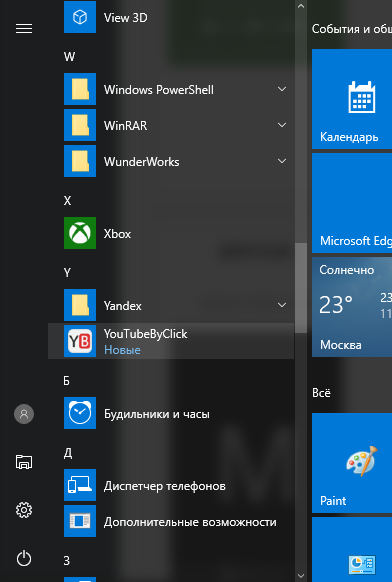Viewport: 392px width, 582px height.
Task: Expand the Windows PowerShell folder chevron
Action: tap(282, 89)
